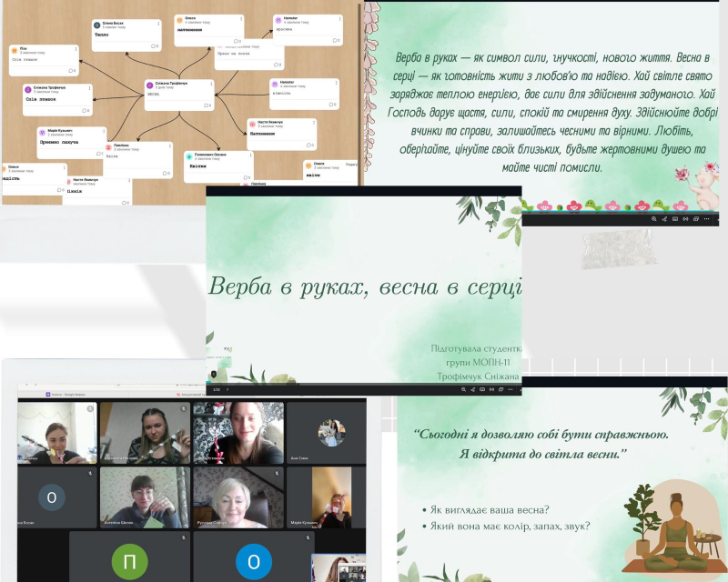This screenshot has width=728, height=582.
Task: Select the Голюкович Оксана "Квітки" card
Action: [x=218, y=166]
